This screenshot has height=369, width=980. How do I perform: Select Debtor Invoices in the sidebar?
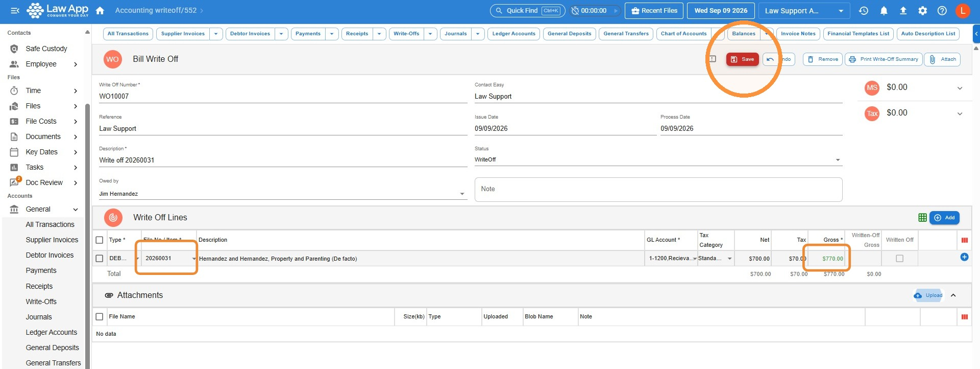point(50,255)
